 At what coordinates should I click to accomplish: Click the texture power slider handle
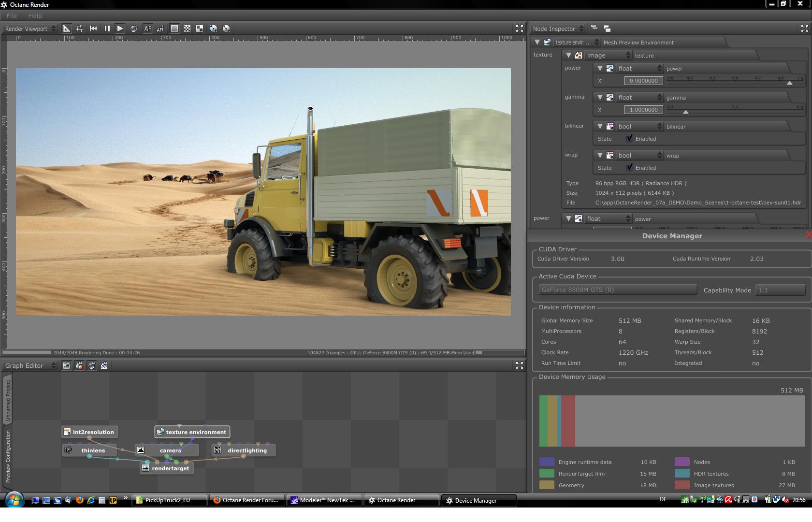789,83
